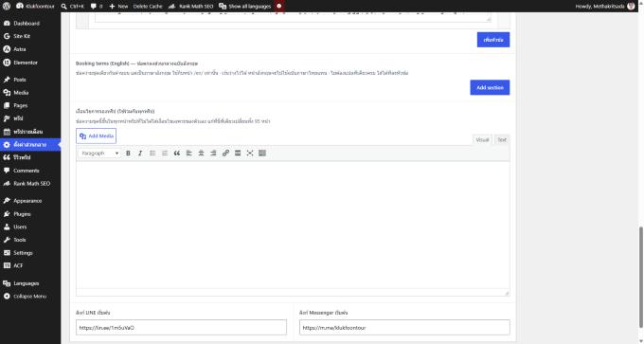Click the blue button above Booking terms
The width and height of the screenshot is (644, 344).
tap(493, 40)
